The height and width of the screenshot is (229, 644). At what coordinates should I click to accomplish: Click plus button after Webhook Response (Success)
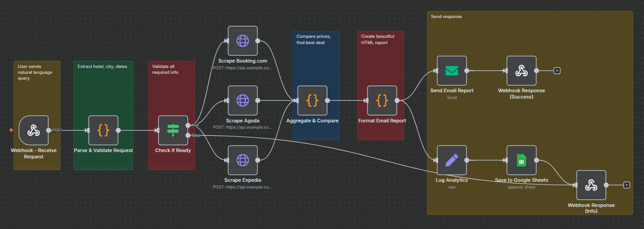point(557,71)
